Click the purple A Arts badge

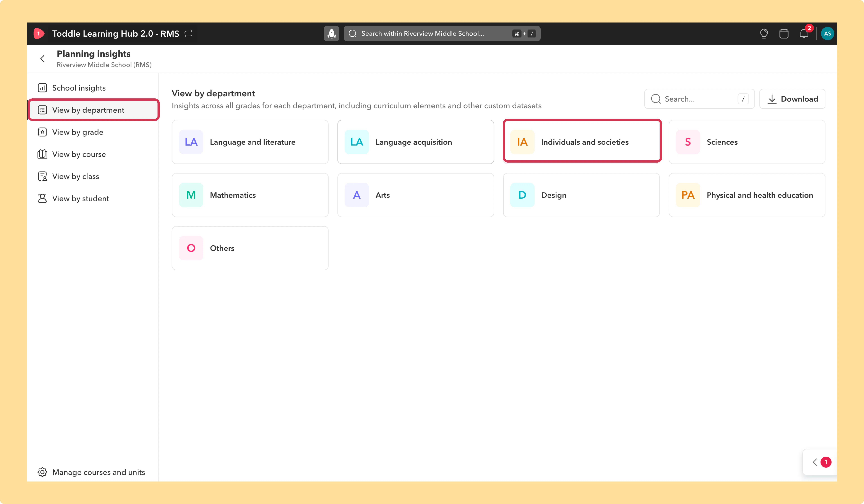click(x=357, y=195)
